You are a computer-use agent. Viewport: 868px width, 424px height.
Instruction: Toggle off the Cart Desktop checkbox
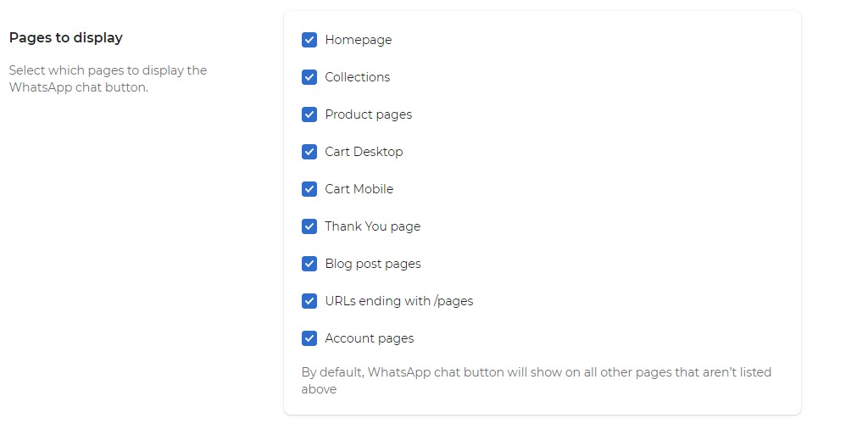[309, 152]
